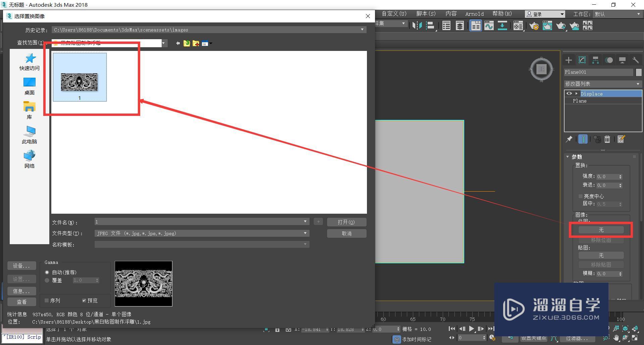Toggle Scene Explorer icon in toolbar

(x=446, y=25)
